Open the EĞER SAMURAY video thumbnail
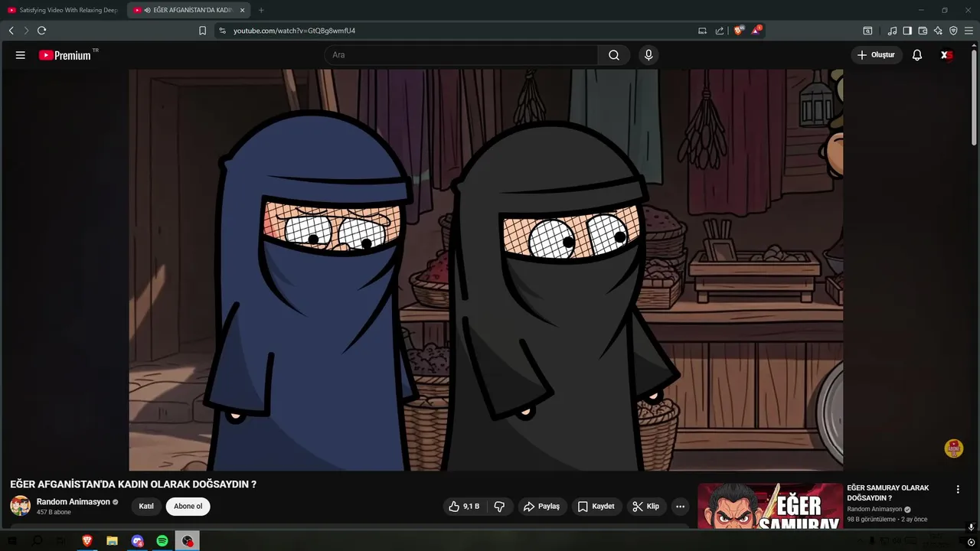This screenshot has width=980, height=551. tap(770, 506)
